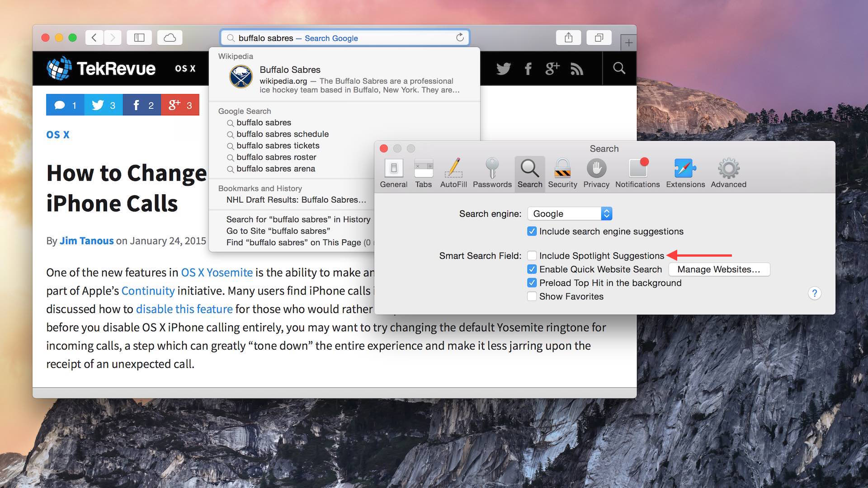Follow the Continuity link

click(148, 291)
